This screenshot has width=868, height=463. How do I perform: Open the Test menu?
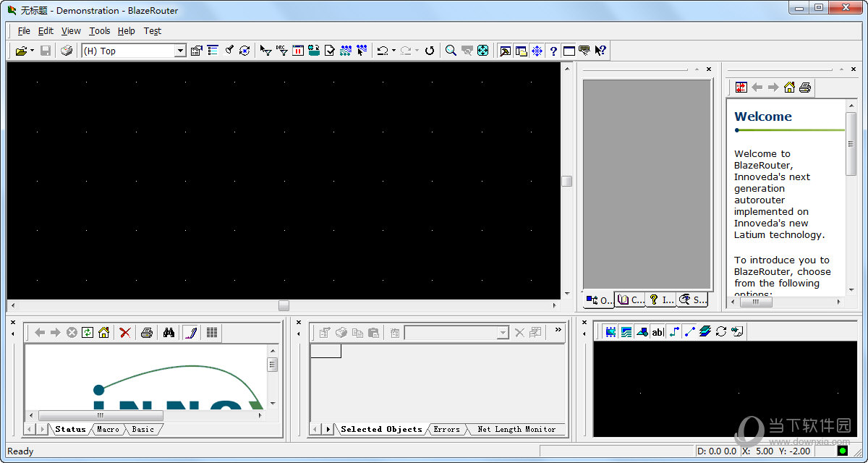pos(153,31)
